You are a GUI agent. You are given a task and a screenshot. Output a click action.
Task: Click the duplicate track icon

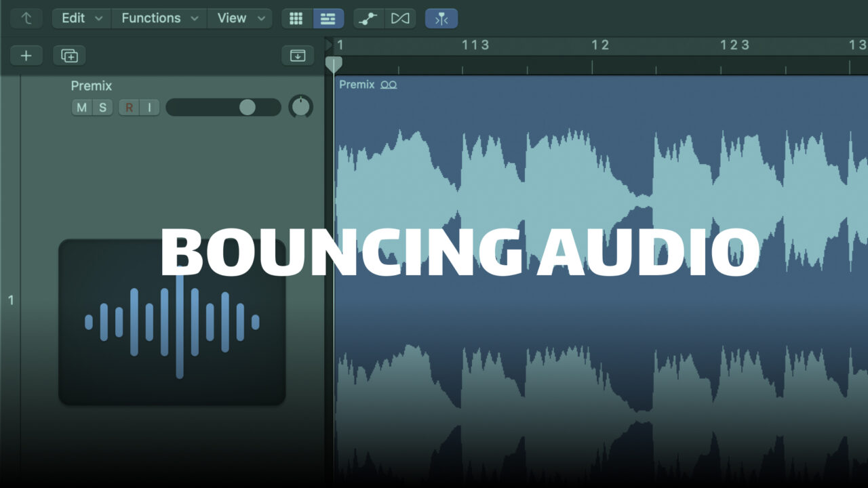point(69,56)
